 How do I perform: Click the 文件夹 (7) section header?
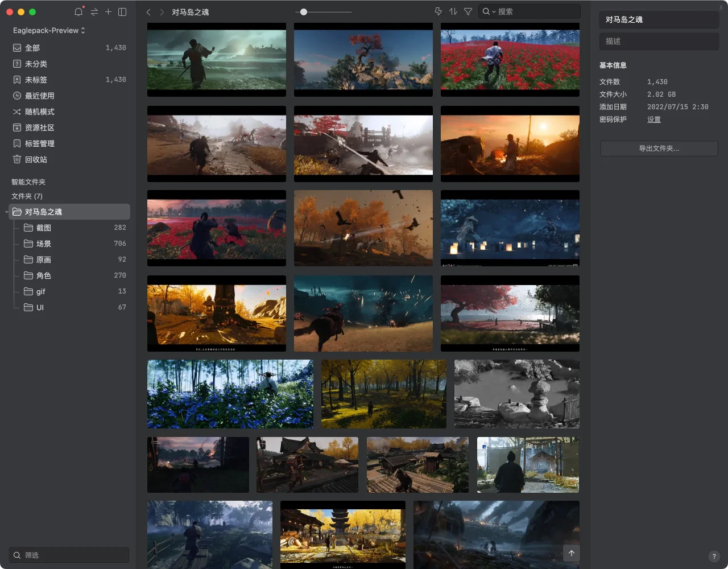click(27, 196)
